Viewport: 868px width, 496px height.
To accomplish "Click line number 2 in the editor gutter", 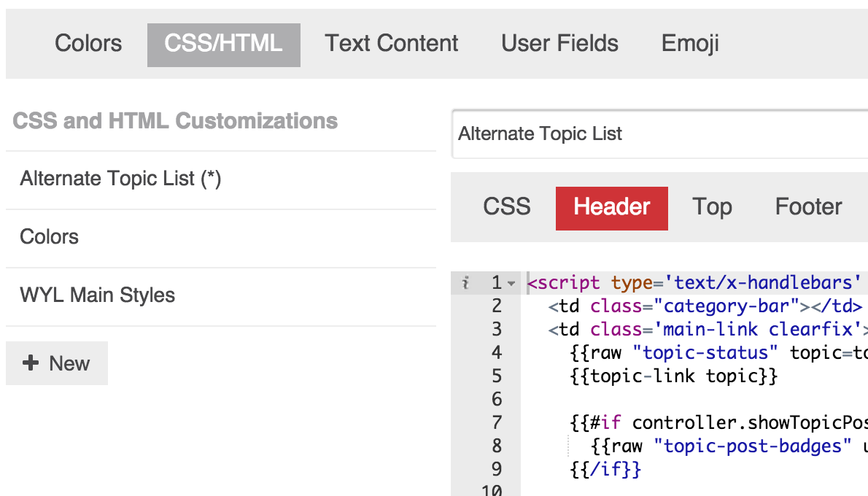I will (497, 306).
